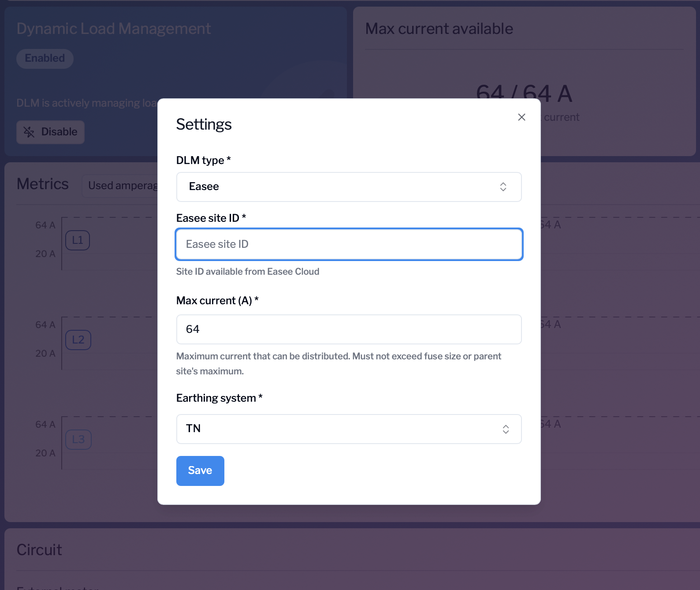Click the Max current available heading

tap(439, 29)
